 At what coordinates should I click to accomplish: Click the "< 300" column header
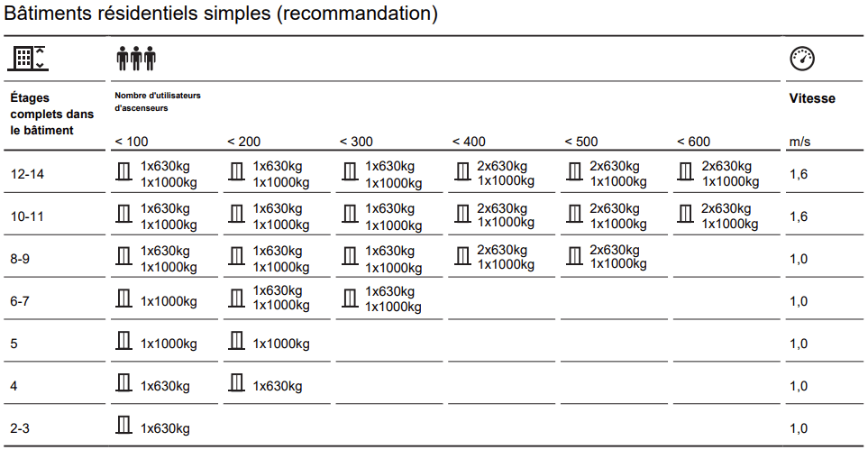(x=355, y=142)
